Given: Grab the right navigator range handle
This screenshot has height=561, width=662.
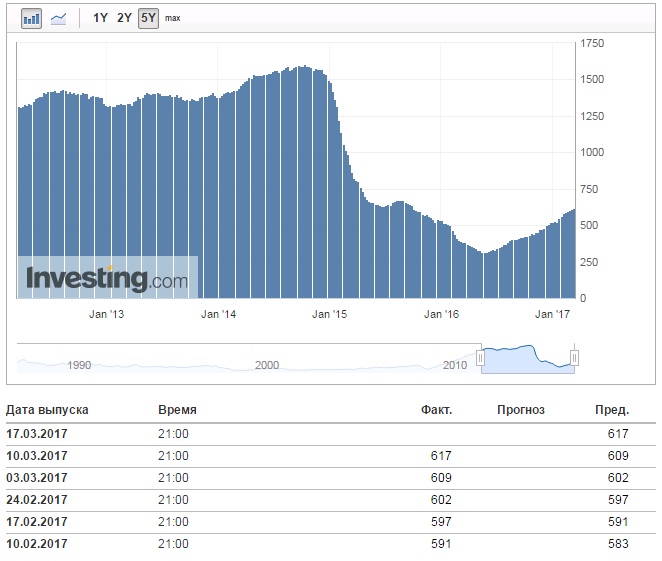Looking at the screenshot, I should pyautogui.click(x=575, y=358).
